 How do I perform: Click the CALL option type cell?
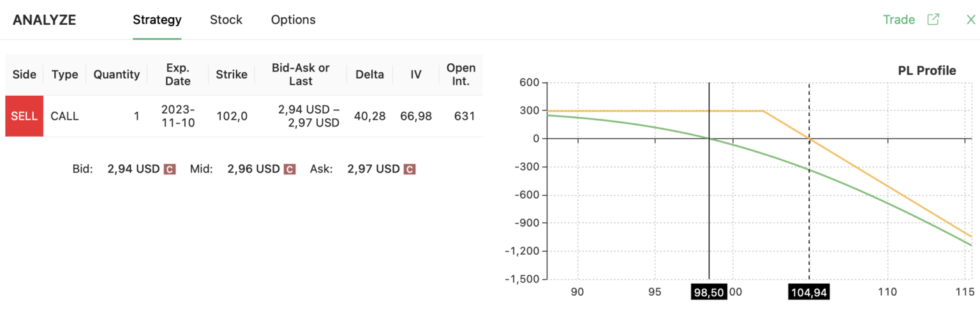pos(64,116)
